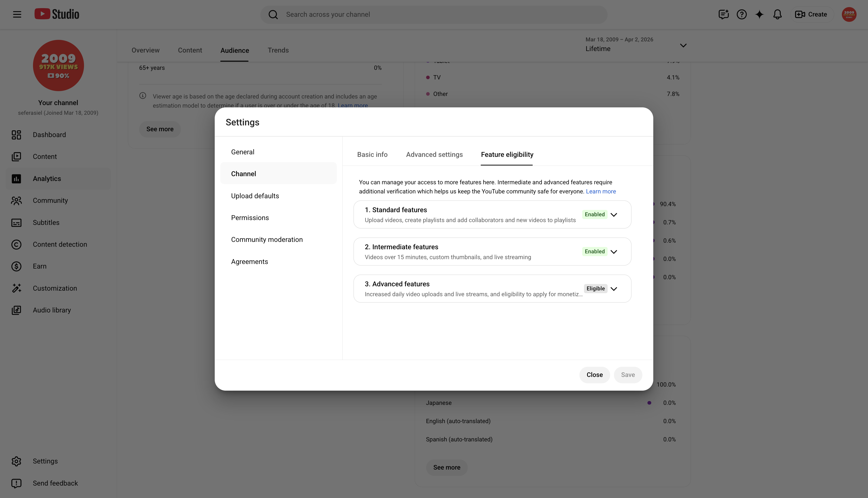
Task: Click the YouTube Studio logo
Action: 57,14
